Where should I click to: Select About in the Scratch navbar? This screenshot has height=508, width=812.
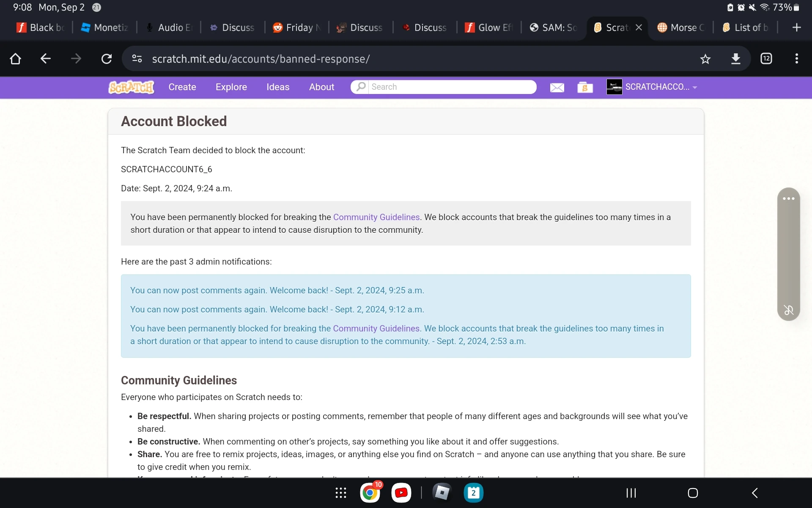coord(321,87)
